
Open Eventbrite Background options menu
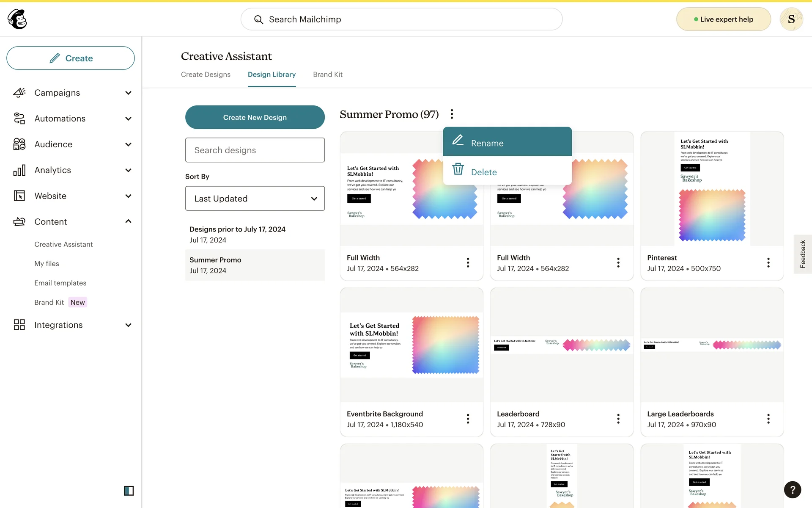[x=468, y=419]
